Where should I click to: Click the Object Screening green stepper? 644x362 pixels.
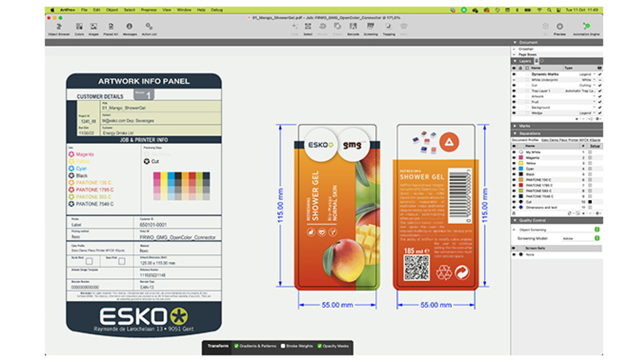597,230
